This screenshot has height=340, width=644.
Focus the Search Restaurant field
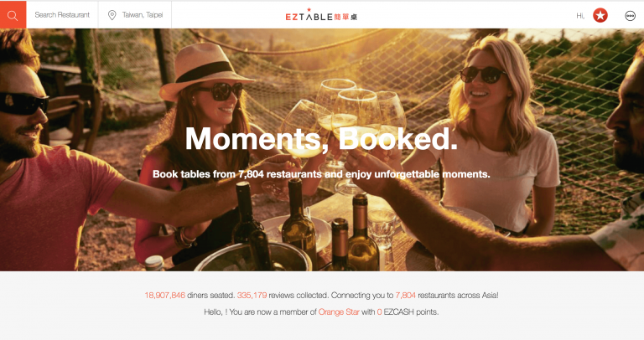pyautogui.click(x=62, y=15)
